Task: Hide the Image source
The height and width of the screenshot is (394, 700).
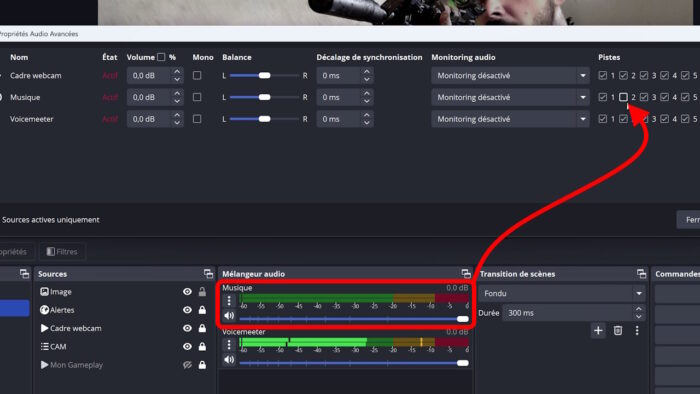Action: (x=188, y=292)
